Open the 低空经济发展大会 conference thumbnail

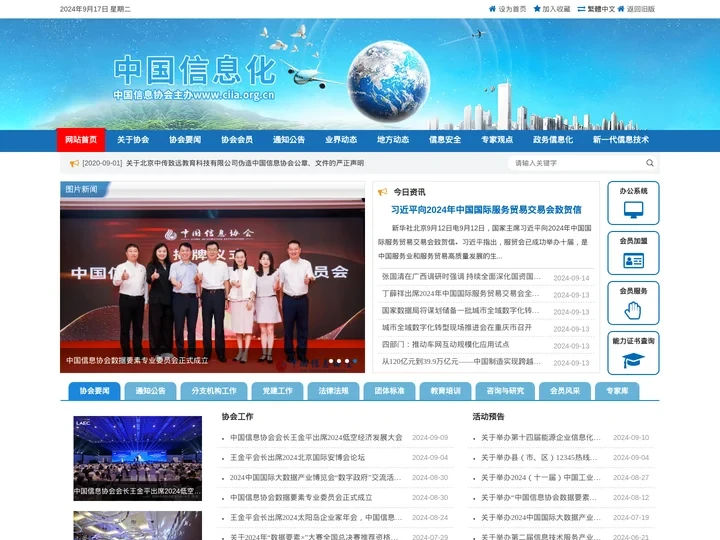coord(137,458)
